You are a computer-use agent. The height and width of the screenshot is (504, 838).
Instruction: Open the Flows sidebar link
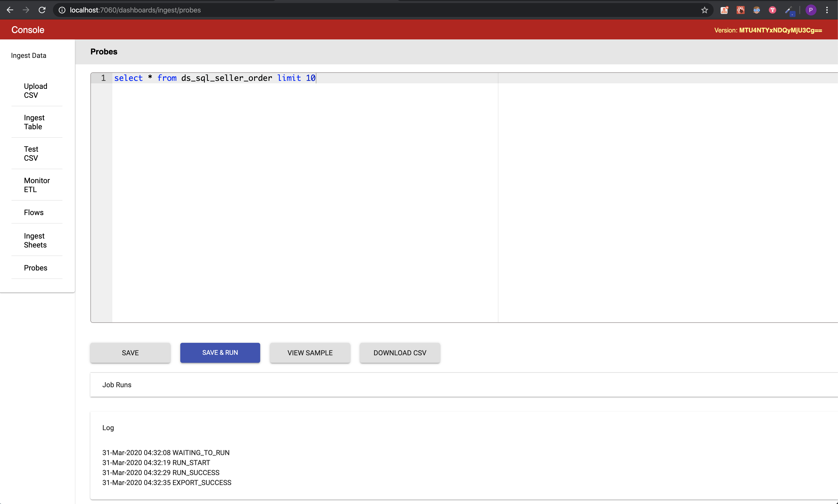point(34,212)
